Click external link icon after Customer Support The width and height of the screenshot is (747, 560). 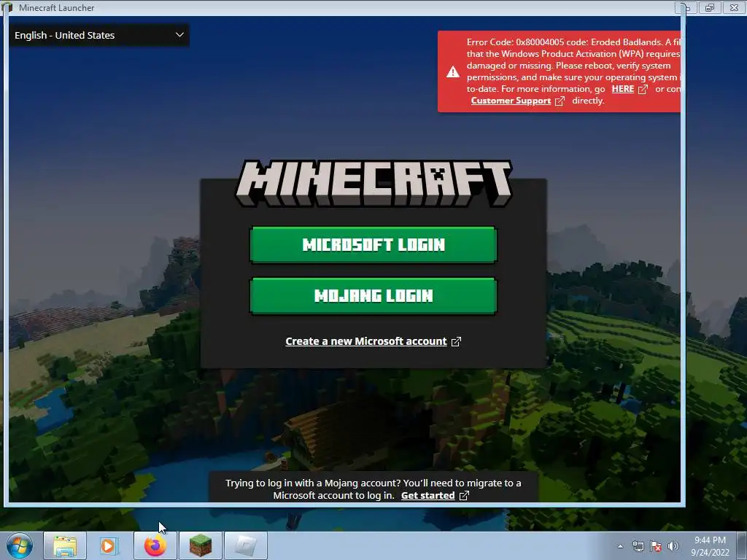pyautogui.click(x=560, y=101)
